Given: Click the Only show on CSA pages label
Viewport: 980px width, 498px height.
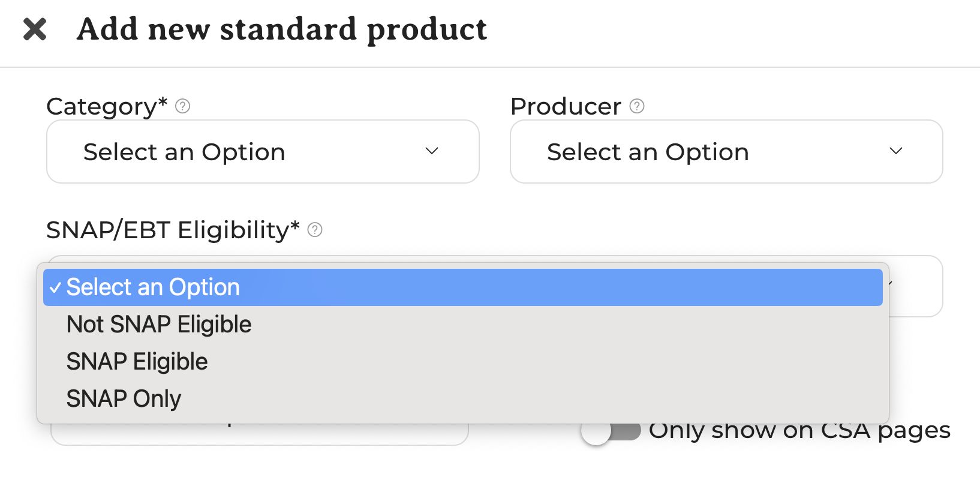Looking at the screenshot, I should pos(799,431).
